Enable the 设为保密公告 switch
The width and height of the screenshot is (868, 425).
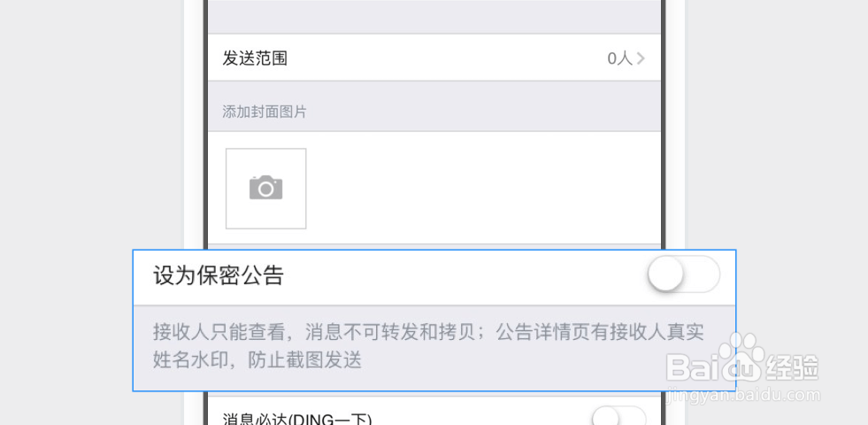[x=684, y=274]
